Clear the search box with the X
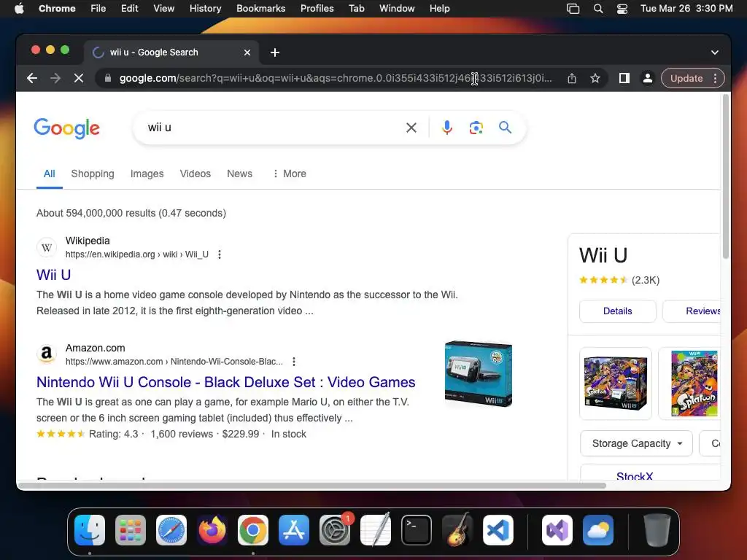Image resolution: width=747 pixels, height=560 pixels. point(411,128)
